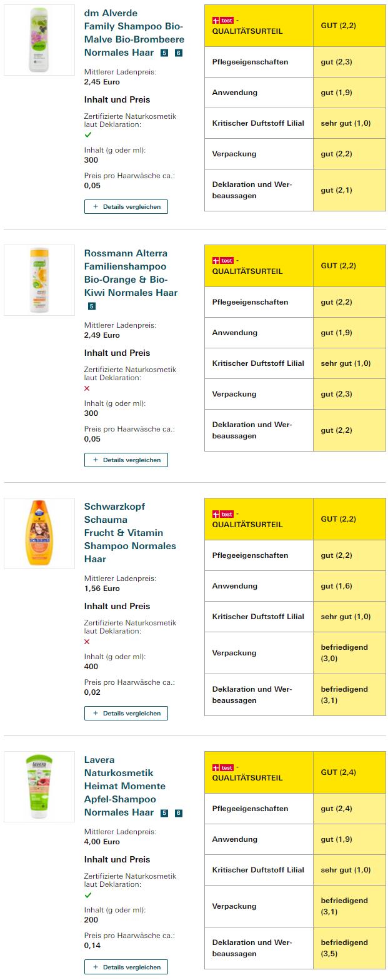Click the Lavera shampoo tube thumbnail
The image size is (388, 980).
point(39,787)
